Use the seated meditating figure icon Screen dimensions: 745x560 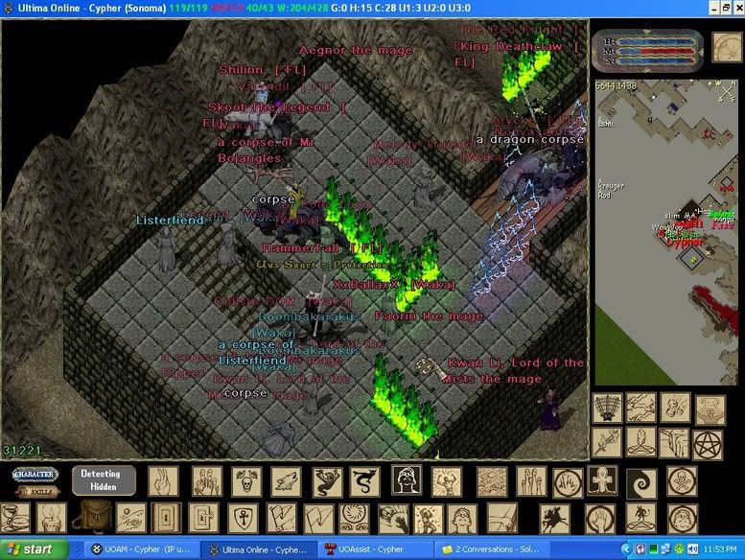click(x=640, y=443)
